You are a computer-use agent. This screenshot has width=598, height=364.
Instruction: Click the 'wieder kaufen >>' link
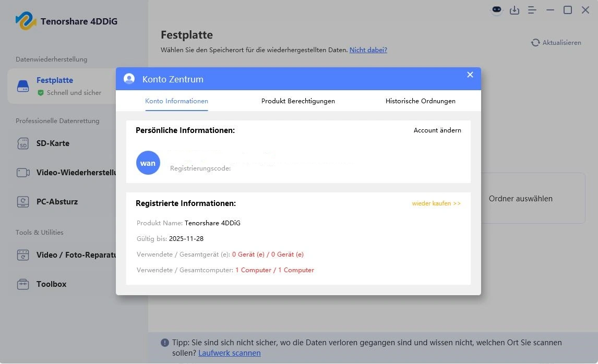pyautogui.click(x=436, y=203)
